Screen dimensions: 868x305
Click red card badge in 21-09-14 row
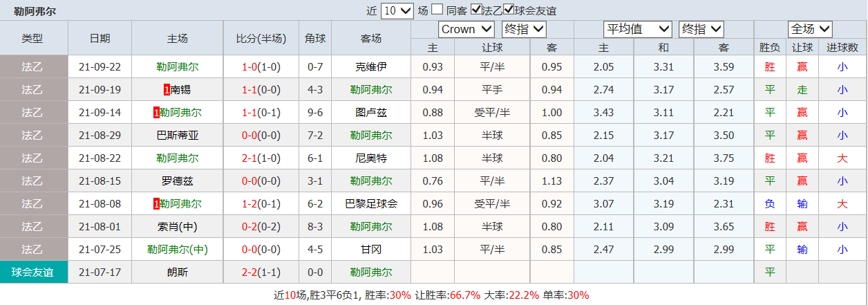coord(156,112)
